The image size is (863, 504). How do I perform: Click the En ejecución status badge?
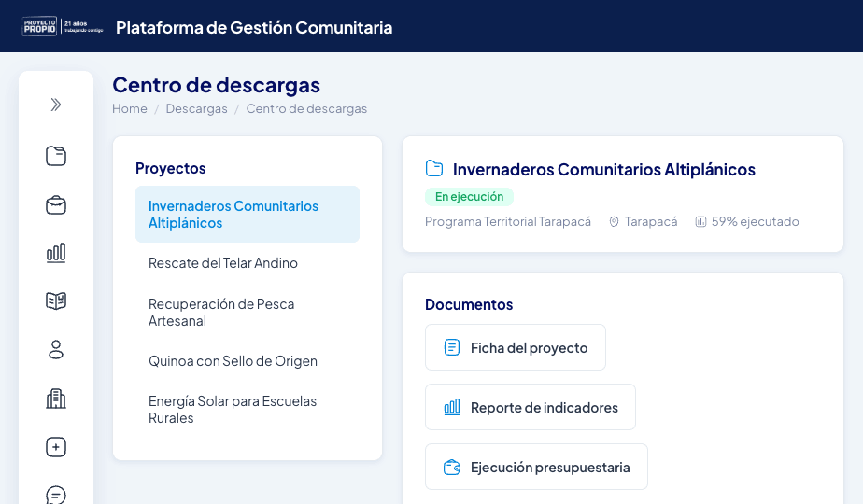[x=469, y=196]
